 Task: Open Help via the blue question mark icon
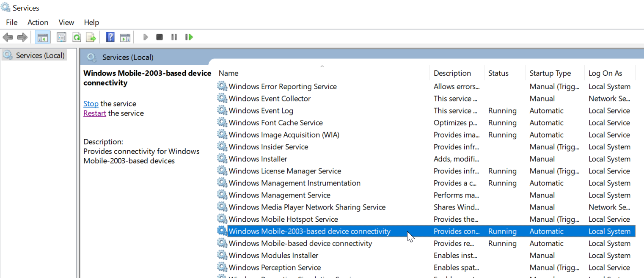110,37
